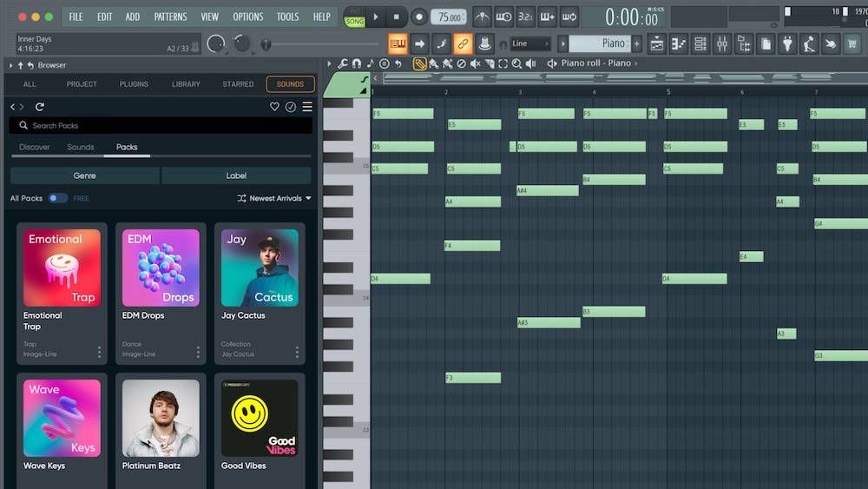Select the Draw pencil tool
Viewport: 868px width, 489px height.
419,63
